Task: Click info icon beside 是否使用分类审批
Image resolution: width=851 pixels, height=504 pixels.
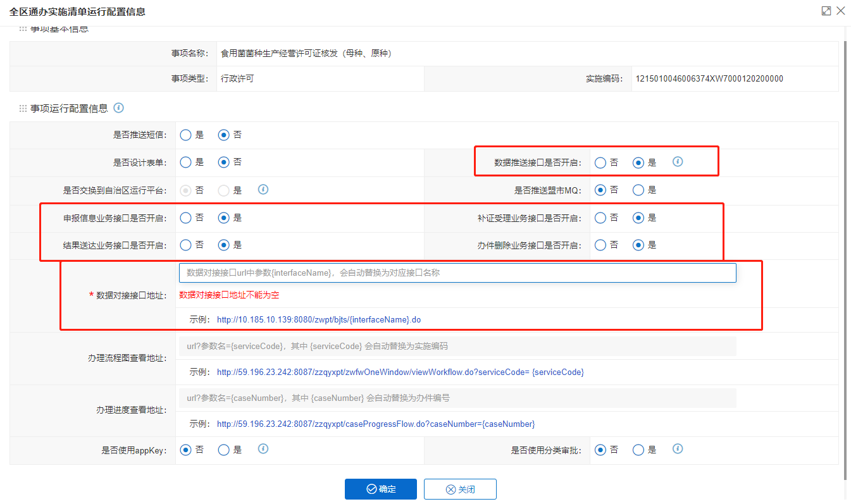Action: [x=678, y=449]
